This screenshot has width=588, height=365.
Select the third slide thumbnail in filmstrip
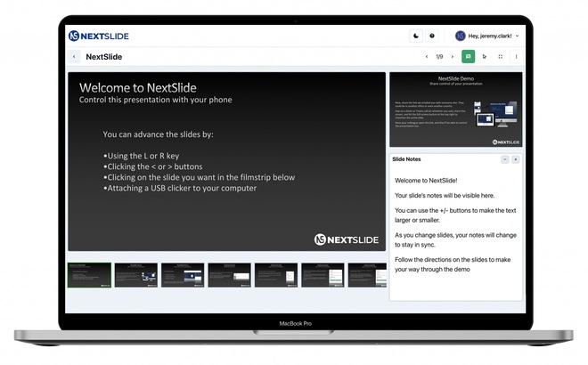click(x=183, y=275)
